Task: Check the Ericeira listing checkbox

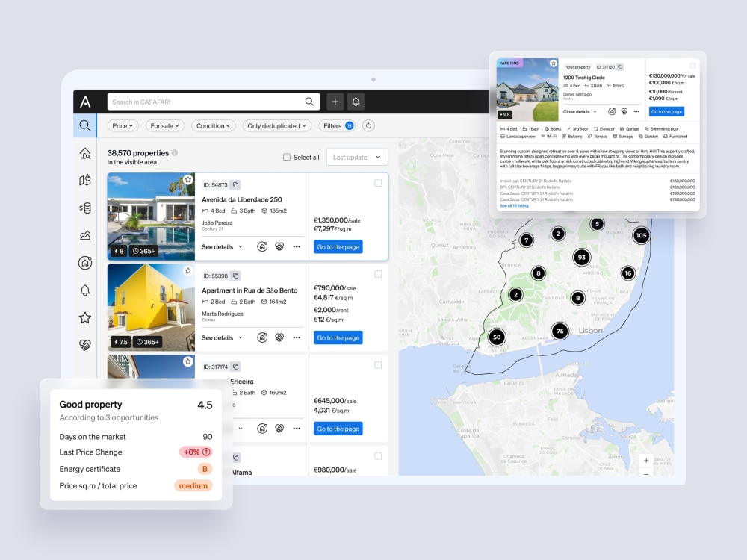Action: coord(378,365)
